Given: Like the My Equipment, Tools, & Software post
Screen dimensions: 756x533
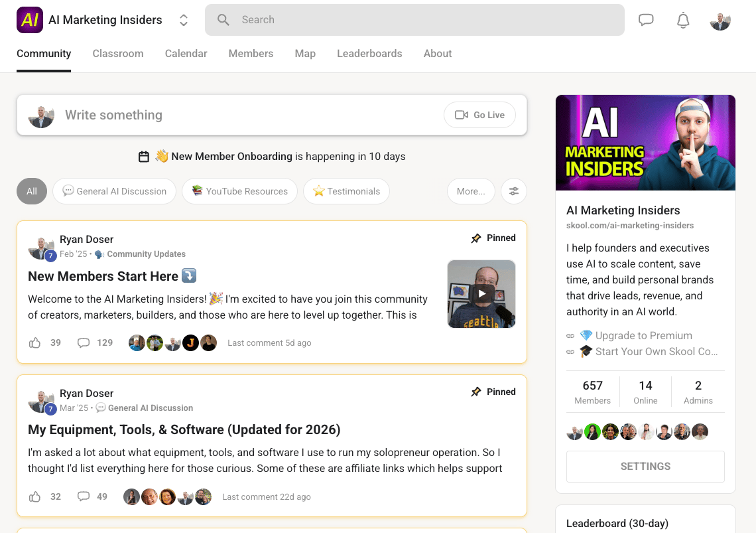Looking at the screenshot, I should click(35, 496).
